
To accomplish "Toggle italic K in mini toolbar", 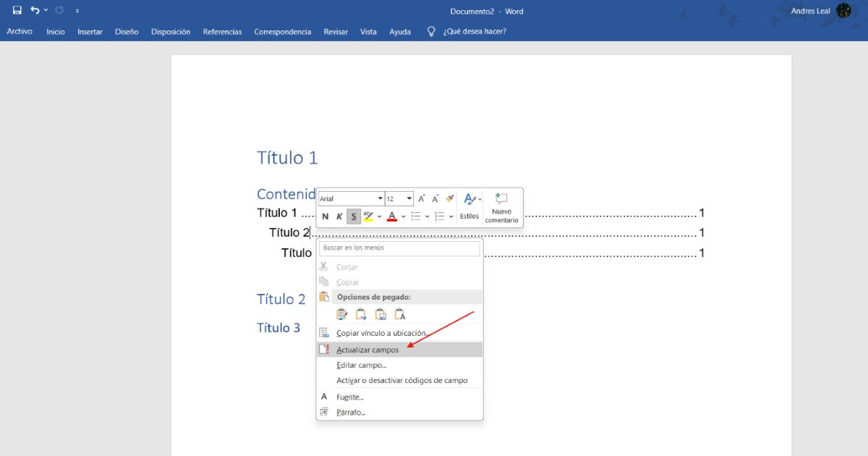I will (x=339, y=216).
